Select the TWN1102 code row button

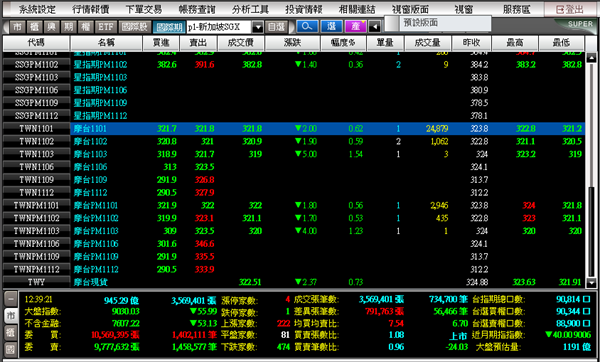click(36, 141)
